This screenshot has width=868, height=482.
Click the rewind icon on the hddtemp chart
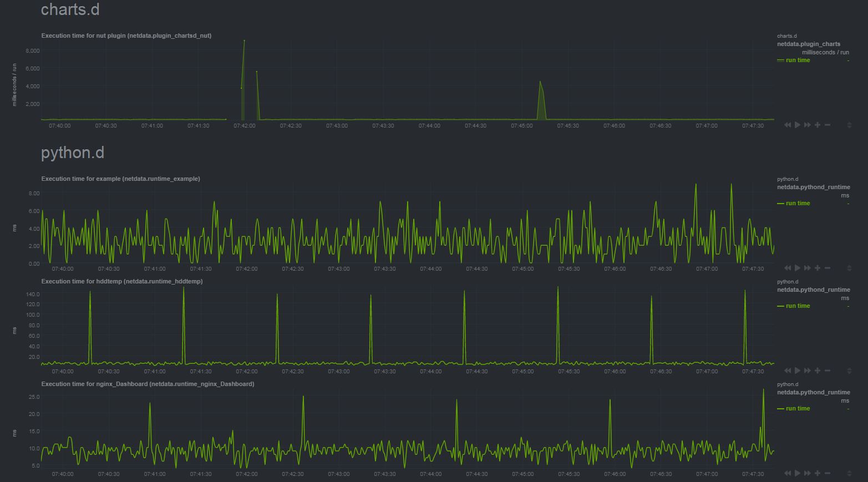pyautogui.click(x=788, y=371)
